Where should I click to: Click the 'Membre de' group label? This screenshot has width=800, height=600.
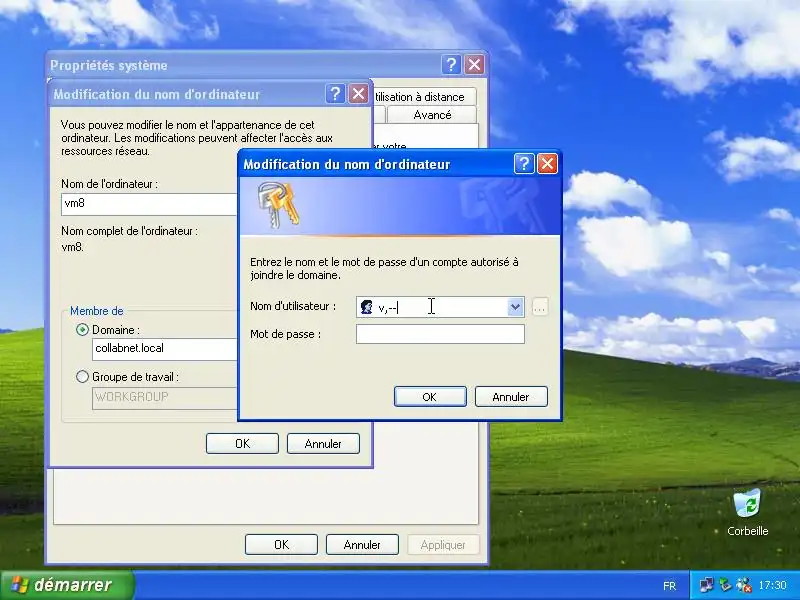[x=96, y=311]
